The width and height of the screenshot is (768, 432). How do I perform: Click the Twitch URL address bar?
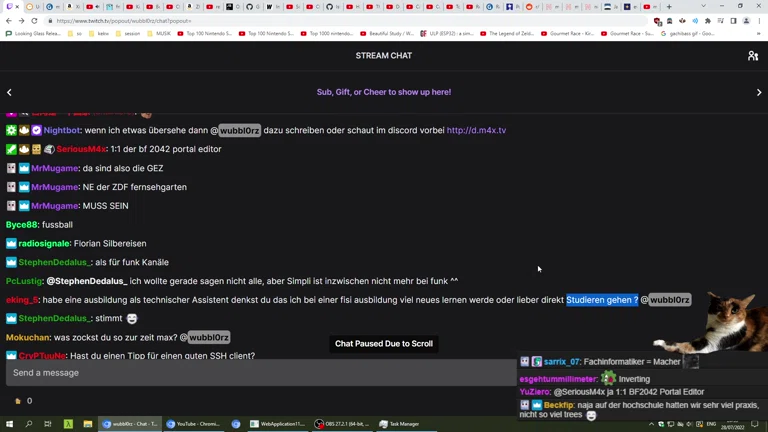pyautogui.click(x=300, y=21)
